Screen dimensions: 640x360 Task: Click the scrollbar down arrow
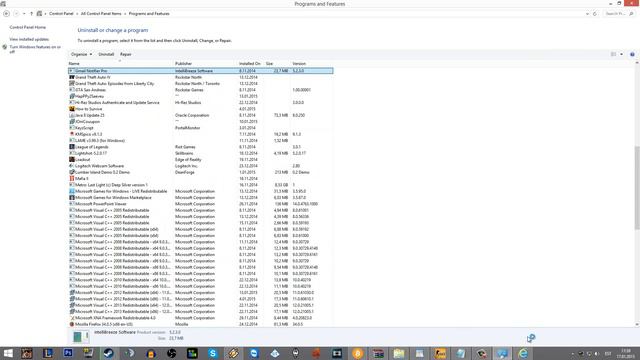637,324
